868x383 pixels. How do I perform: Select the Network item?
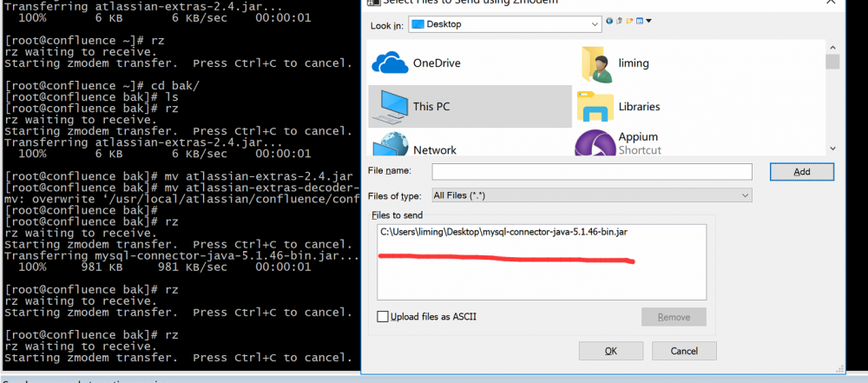pyautogui.click(x=414, y=146)
